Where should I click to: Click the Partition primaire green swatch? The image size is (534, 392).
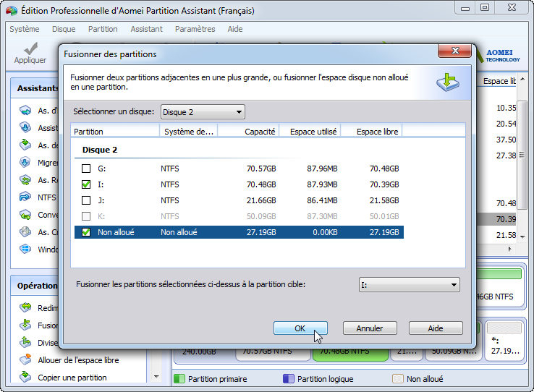(179, 379)
